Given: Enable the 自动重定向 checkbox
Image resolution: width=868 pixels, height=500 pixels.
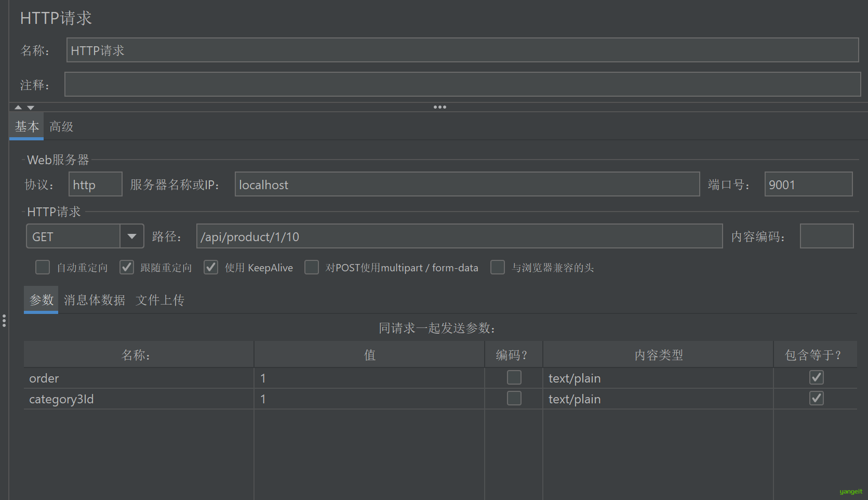Looking at the screenshot, I should coord(43,267).
